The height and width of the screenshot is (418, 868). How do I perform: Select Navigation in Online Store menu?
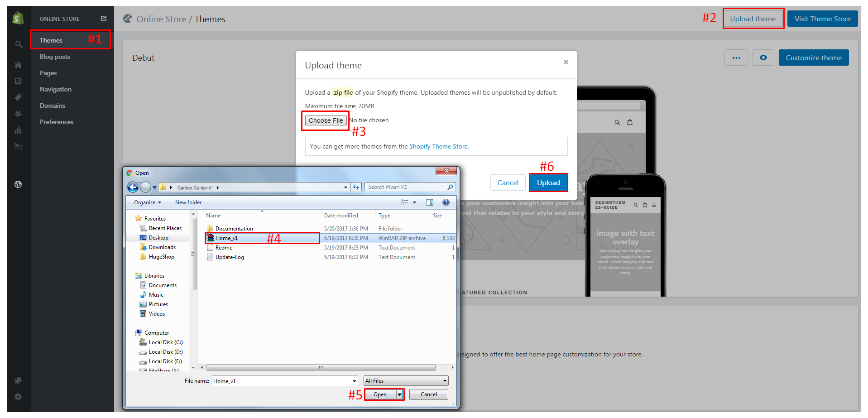tap(55, 89)
